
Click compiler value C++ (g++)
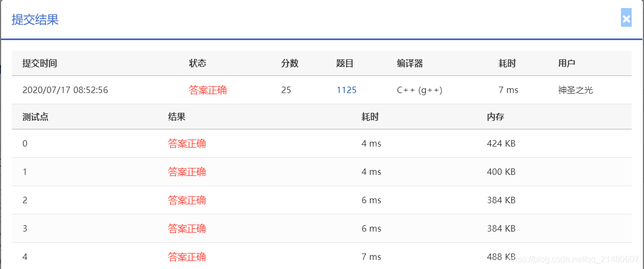[420, 90]
